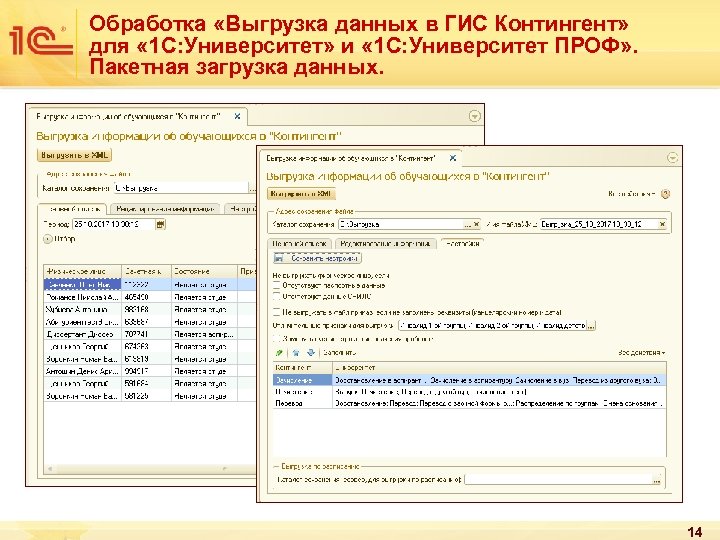Clear the Каталог сохранения field in front window

[x=477, y=225]
